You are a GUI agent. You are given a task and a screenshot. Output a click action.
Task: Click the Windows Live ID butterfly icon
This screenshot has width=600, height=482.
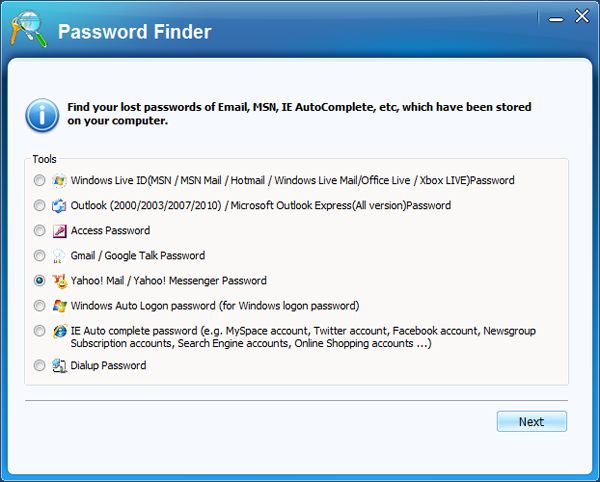coord(59,180)
